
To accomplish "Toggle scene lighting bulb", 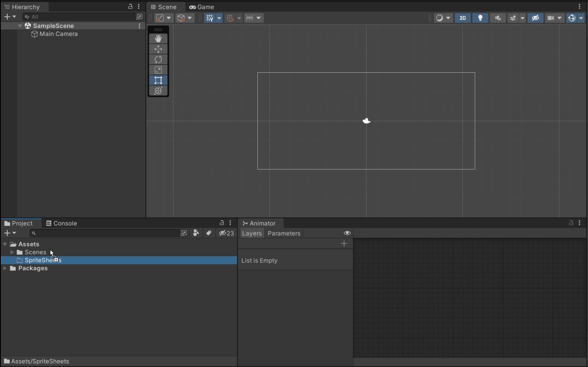I will click(x=480, y=18).
